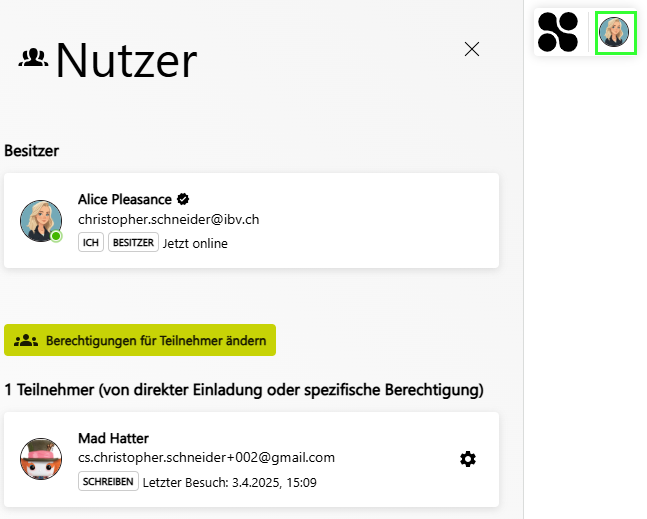Click Berechtigungen für Teilnehmer ändern button
Image resolution: width=647 pixels, height=519 pixels.
[x=140, y=340]
